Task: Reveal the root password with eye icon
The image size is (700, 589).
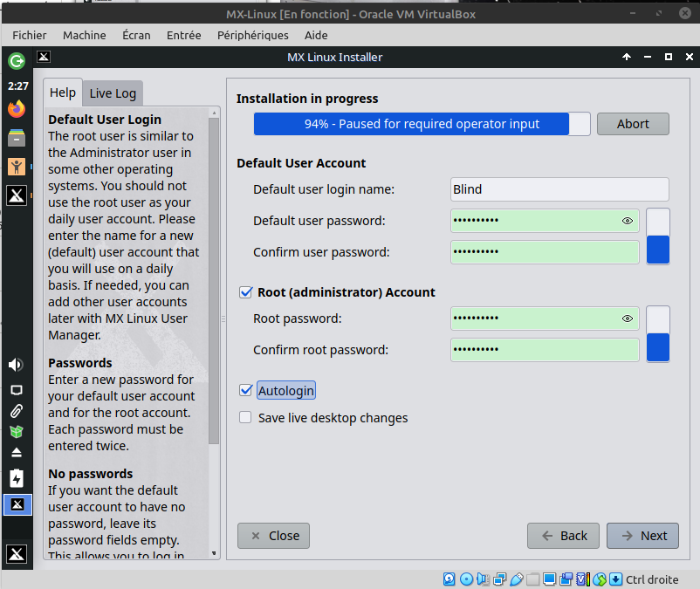Action: pyautogui.click(x=627, y=318)
